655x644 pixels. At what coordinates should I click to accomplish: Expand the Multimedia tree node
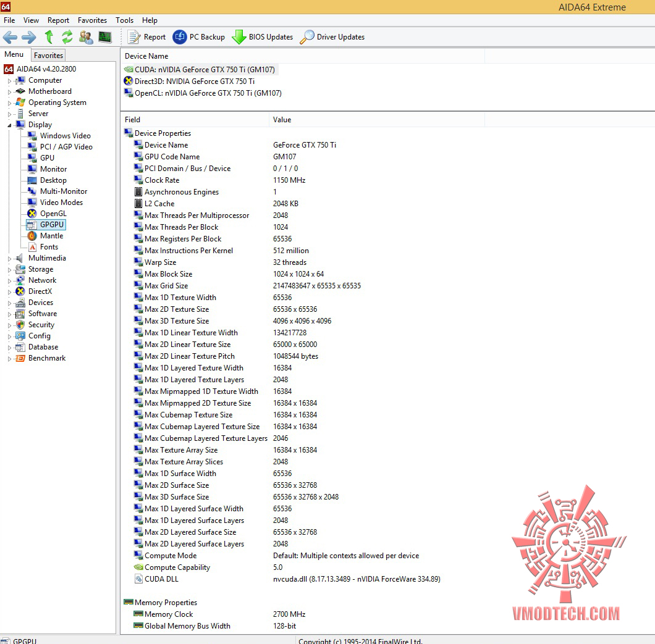pos(9,259)
